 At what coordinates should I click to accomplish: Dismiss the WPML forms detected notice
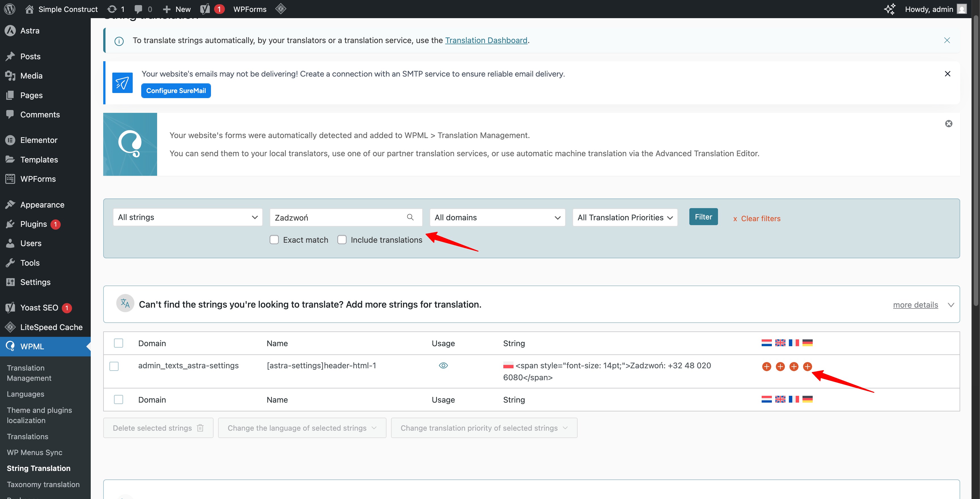point(949,124)
